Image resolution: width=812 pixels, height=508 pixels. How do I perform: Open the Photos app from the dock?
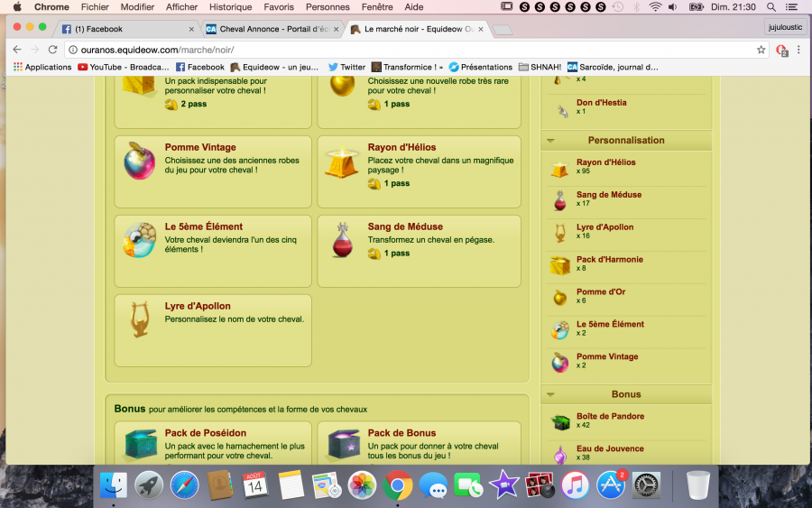pyautogui.click(x=362, y=485)
